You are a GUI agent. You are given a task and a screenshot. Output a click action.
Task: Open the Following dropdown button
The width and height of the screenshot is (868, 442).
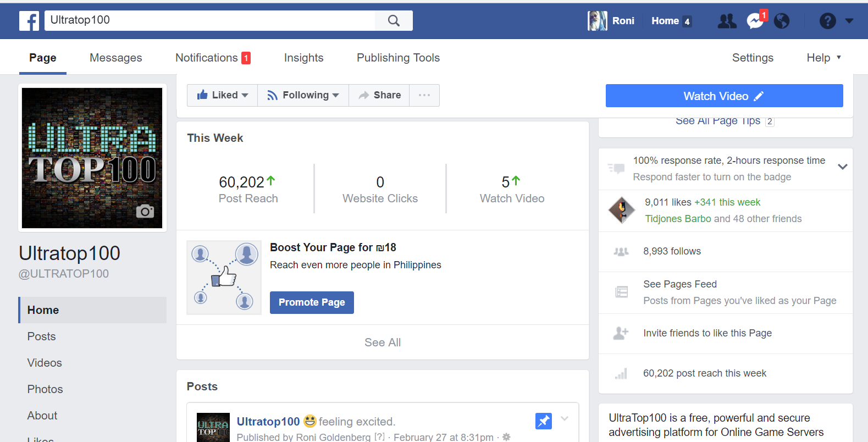click(303, 95)
